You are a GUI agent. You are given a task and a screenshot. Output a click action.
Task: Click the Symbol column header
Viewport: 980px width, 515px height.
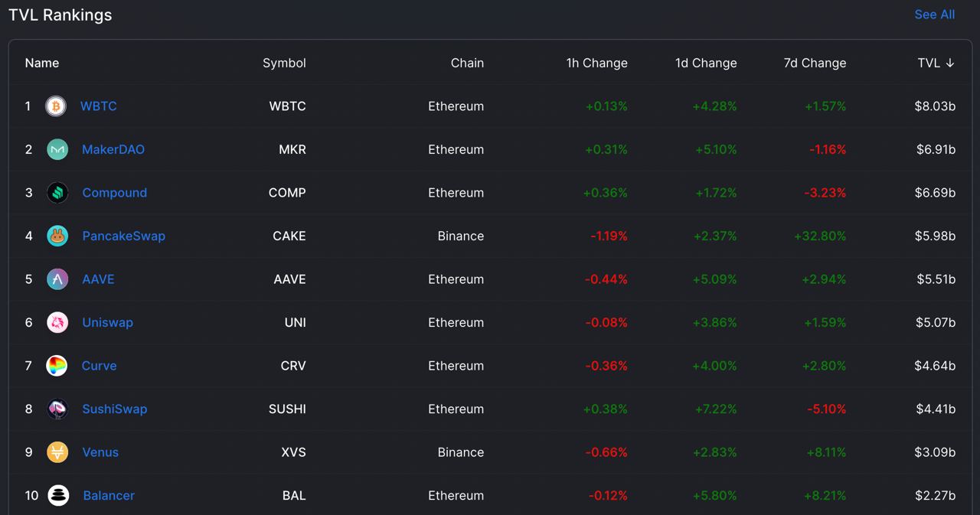[284, 63]
